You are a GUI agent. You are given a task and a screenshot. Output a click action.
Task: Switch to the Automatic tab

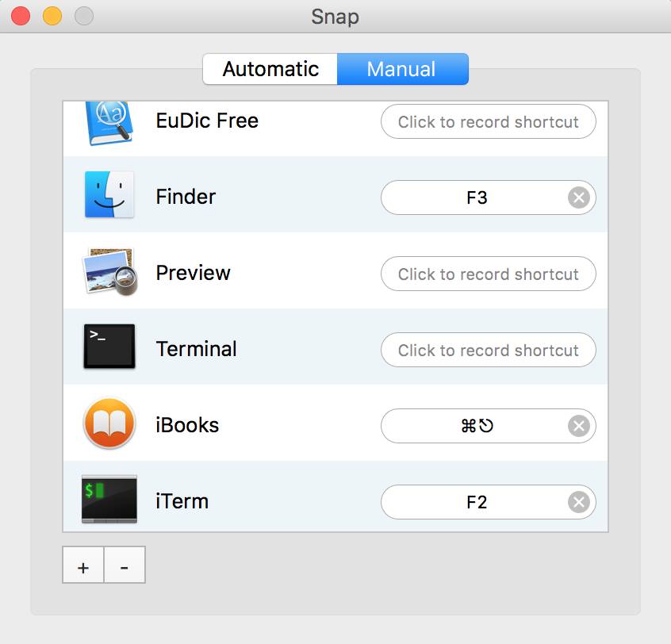tap(270, 69)
